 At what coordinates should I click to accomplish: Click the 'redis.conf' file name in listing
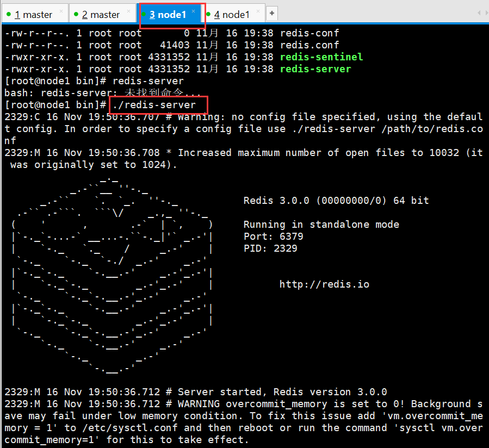tap(310, 45)
